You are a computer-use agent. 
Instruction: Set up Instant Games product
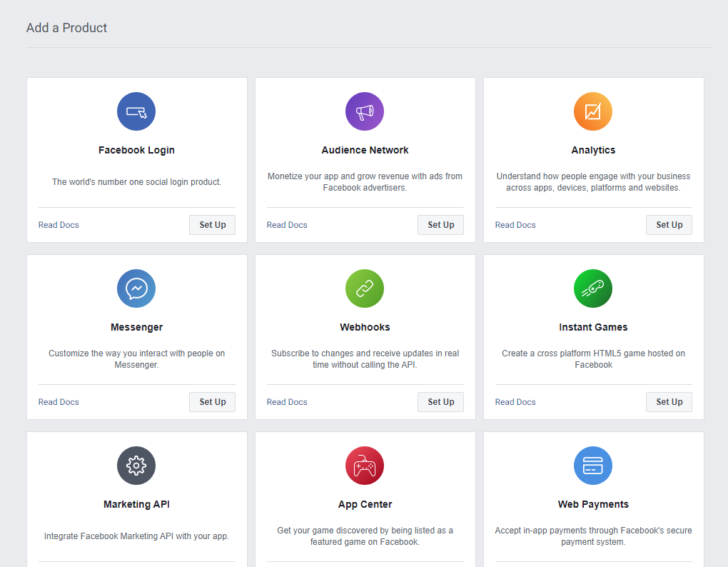[669, 402]
